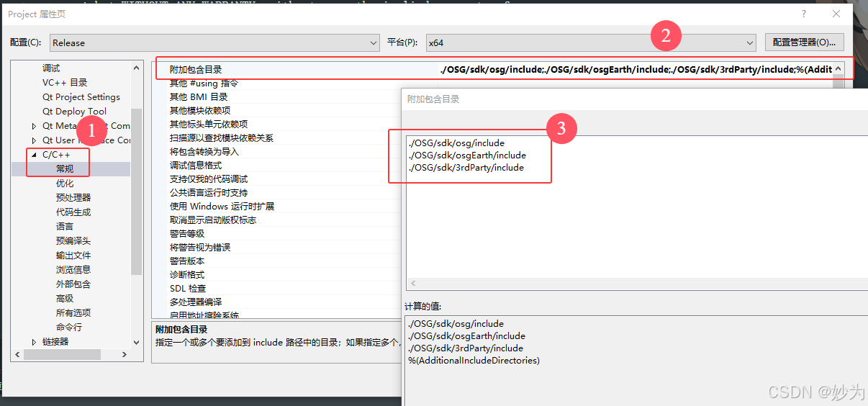Expand the Qt User Interface Compiler node

pos(34,140)
